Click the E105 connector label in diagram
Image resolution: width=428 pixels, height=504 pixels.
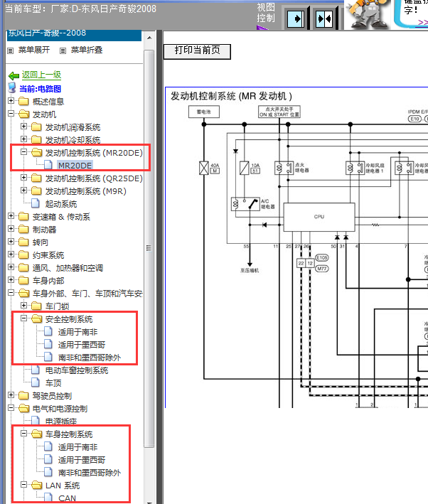pyautogui.click(x=322, y=258)
